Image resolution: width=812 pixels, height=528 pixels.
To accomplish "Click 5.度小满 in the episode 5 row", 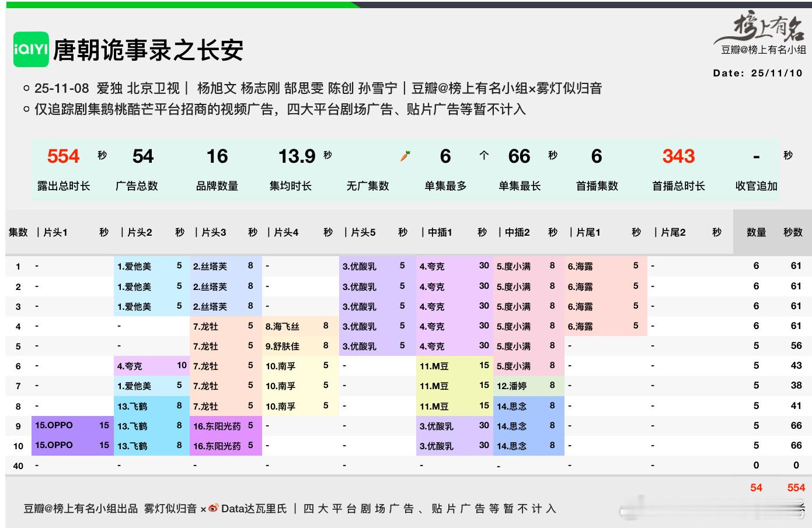I will (x=514, y=347).
